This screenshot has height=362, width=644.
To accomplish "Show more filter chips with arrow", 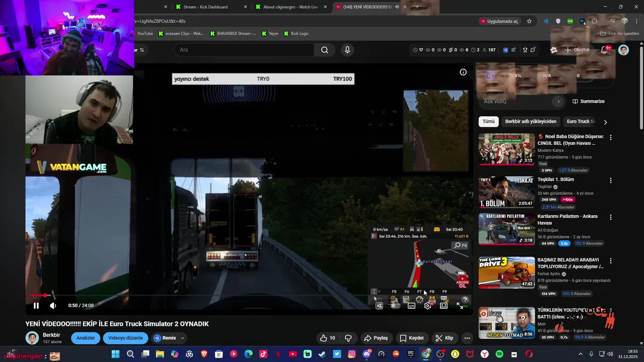I will tap(605, 122).
